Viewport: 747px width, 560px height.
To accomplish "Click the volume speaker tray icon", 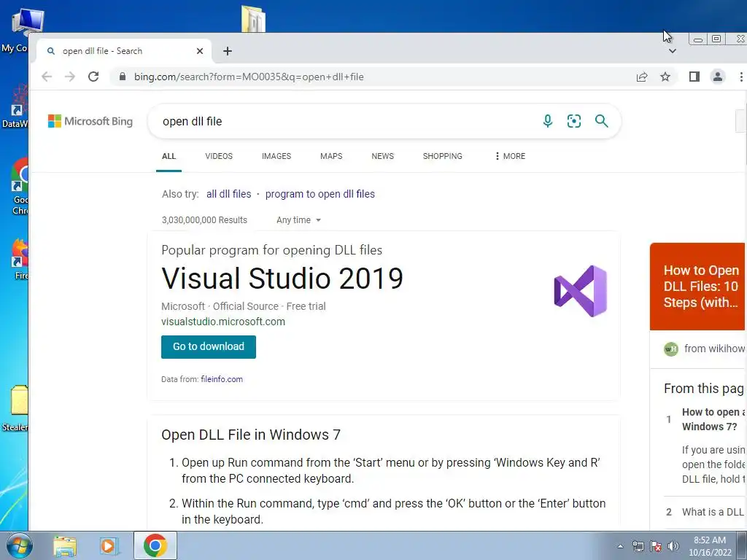I will click(x=673, y=546).
